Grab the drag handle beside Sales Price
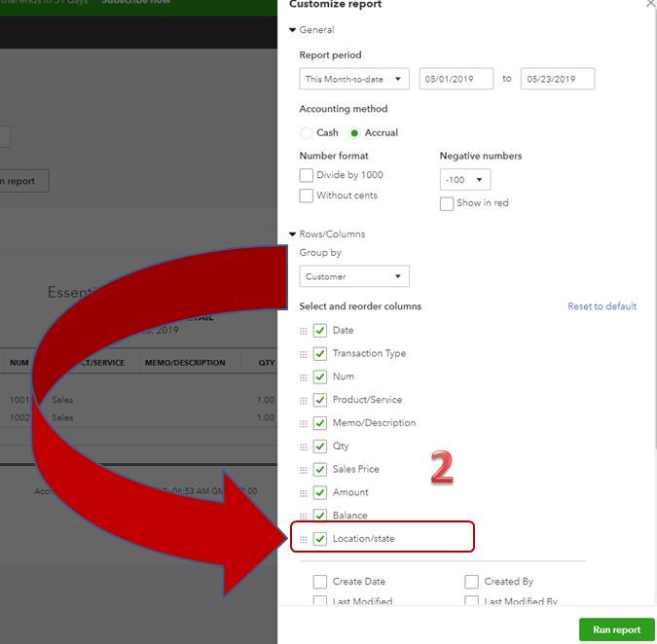This screenshot has height=644, width=657. pos(304,470)
